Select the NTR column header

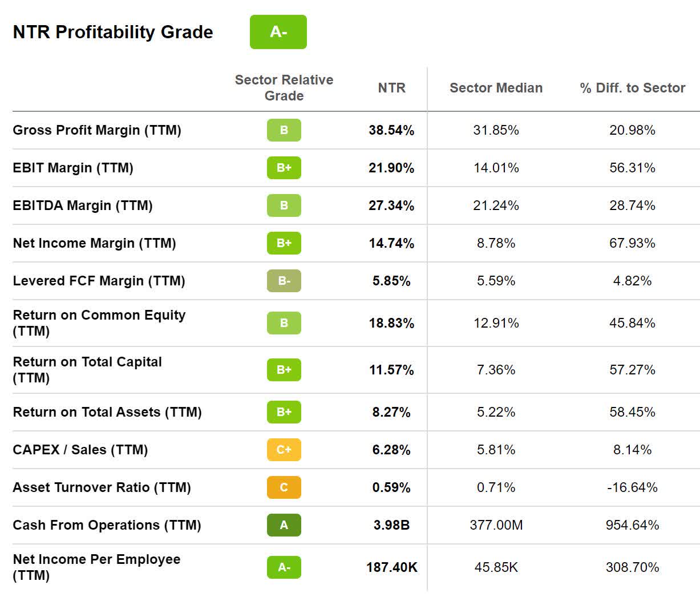click(x=391, y=88)
